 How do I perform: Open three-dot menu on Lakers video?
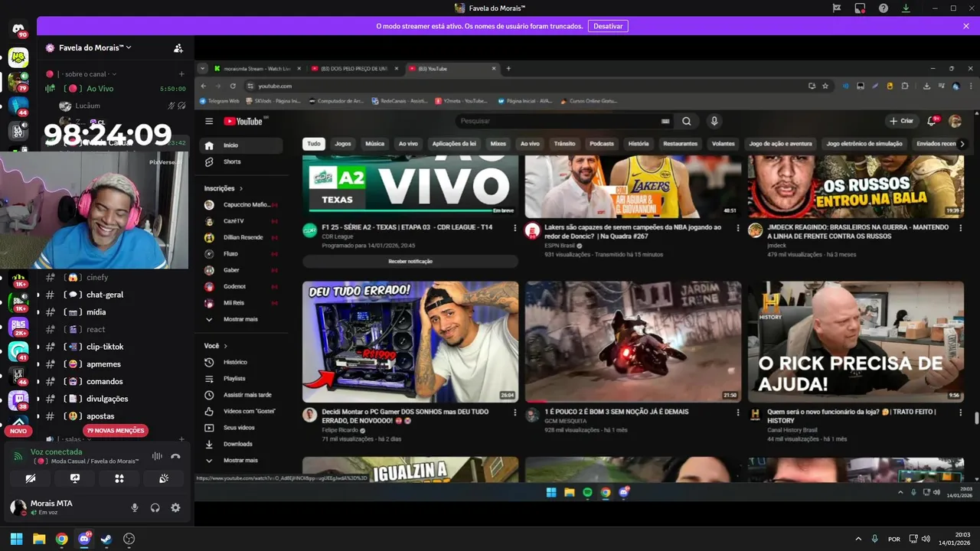[738, 228]
